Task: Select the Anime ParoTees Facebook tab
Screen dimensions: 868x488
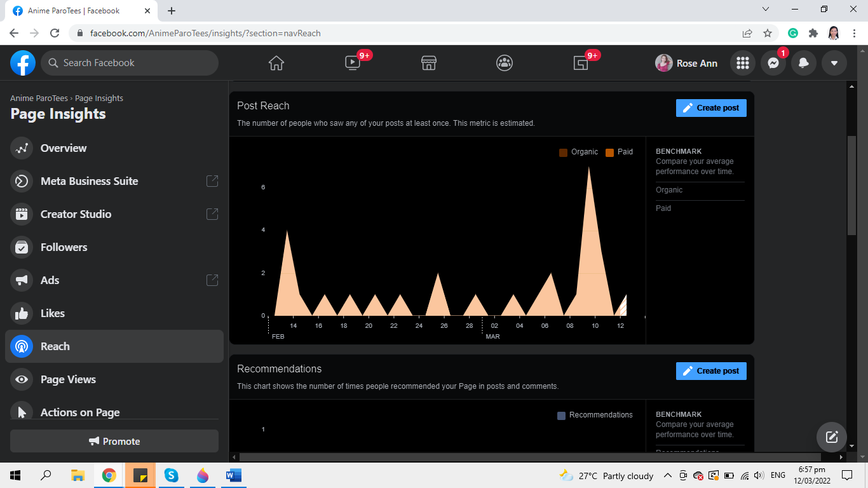Action: point(82,11)
